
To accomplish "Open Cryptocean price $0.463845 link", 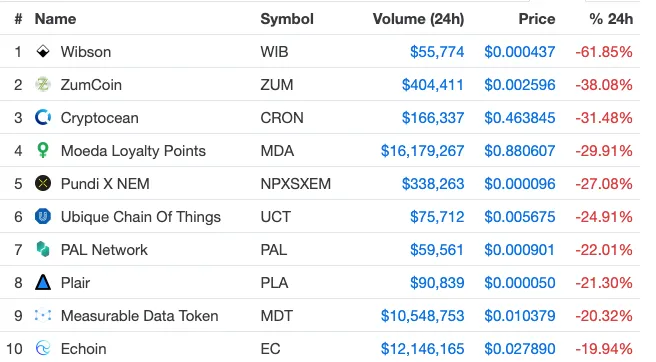I will coord(520,118).
